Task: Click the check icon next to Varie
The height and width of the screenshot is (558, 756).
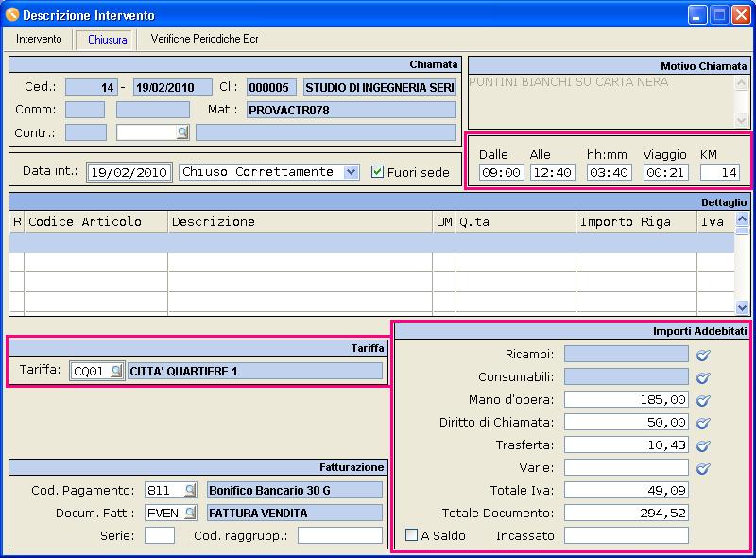Action: (x=703, y=468)
